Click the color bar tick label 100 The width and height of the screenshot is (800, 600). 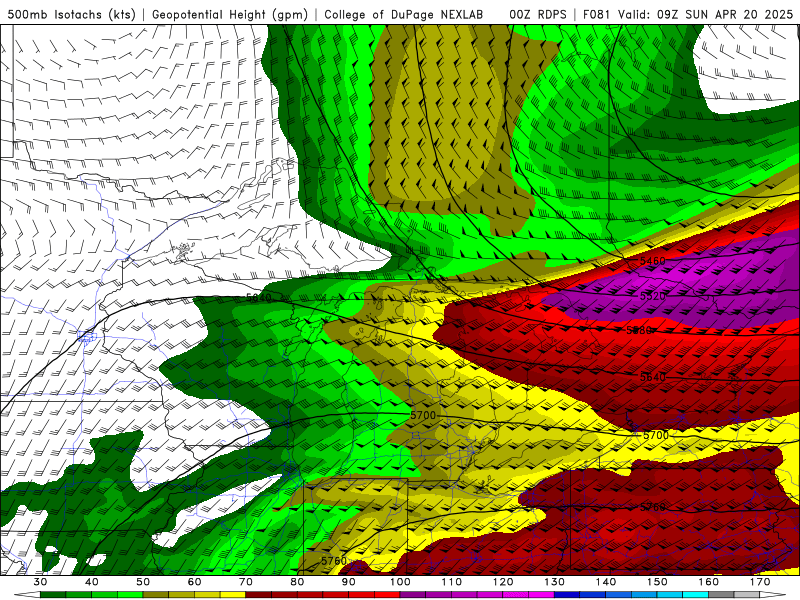(x=400, y=582)
